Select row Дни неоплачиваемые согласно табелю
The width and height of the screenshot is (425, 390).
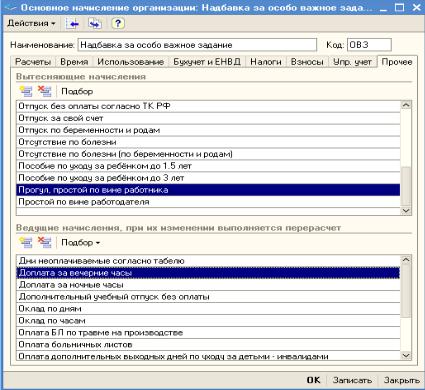coord(208,261)
